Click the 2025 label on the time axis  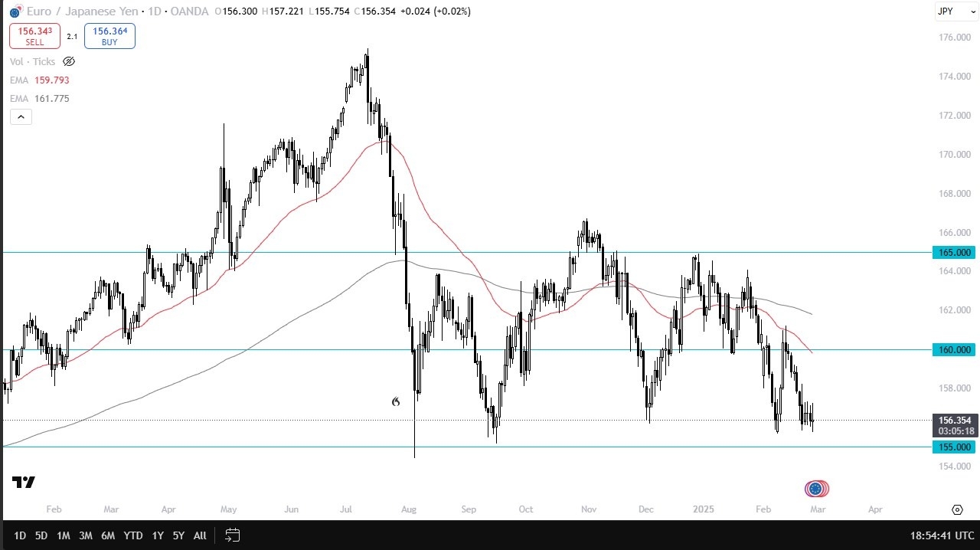702,509
